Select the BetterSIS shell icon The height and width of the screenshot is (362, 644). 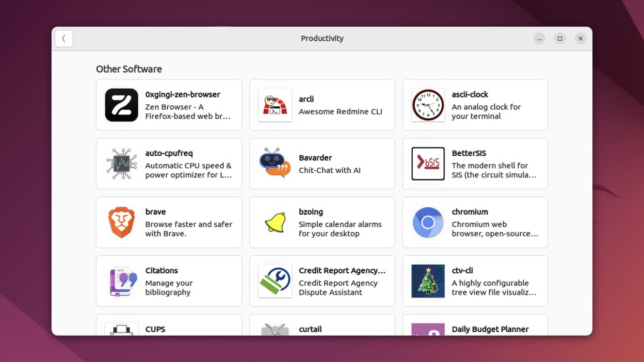[x=428, y=164]
